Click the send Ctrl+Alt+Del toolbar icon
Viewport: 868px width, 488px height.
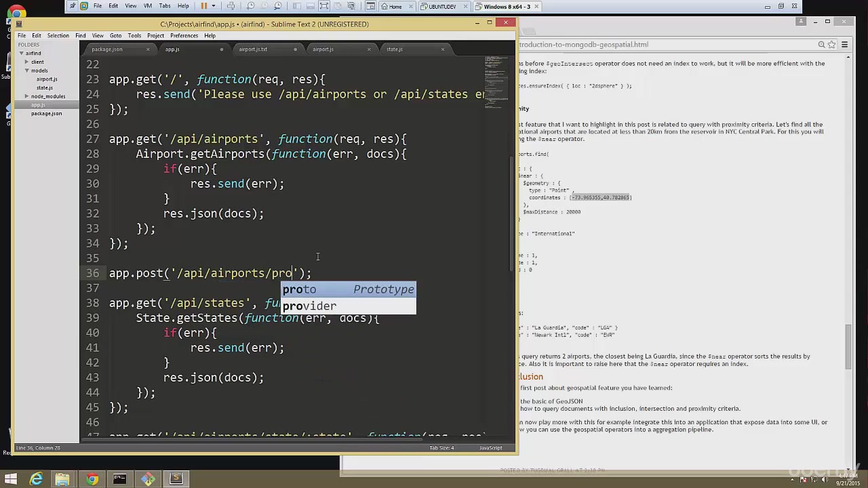(x=231, y=6)
